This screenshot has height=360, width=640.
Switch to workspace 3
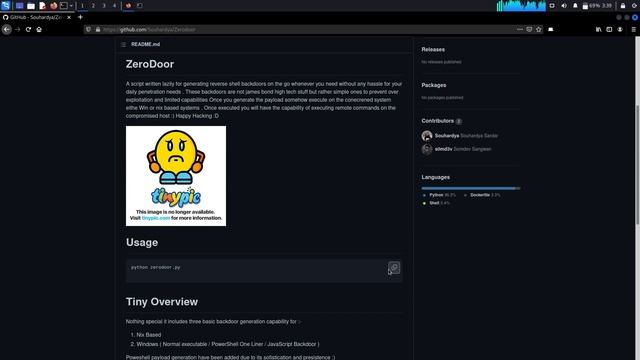[104, 6]
